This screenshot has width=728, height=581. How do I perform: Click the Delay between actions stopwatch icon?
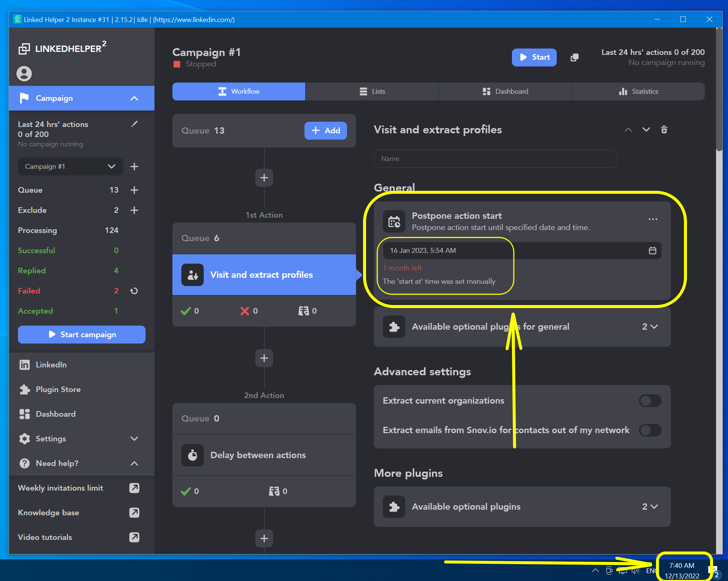(x=193, y=455)
